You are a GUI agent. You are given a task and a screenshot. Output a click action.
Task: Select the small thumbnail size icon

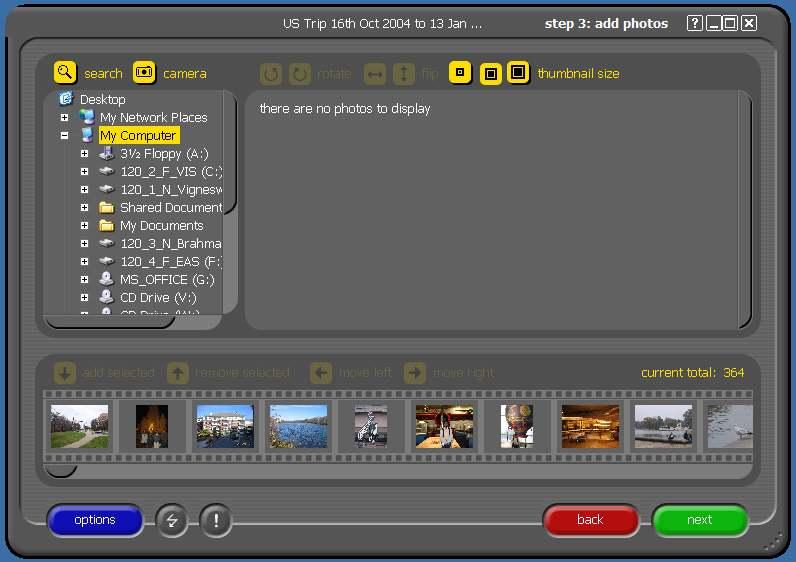(460, 72)
